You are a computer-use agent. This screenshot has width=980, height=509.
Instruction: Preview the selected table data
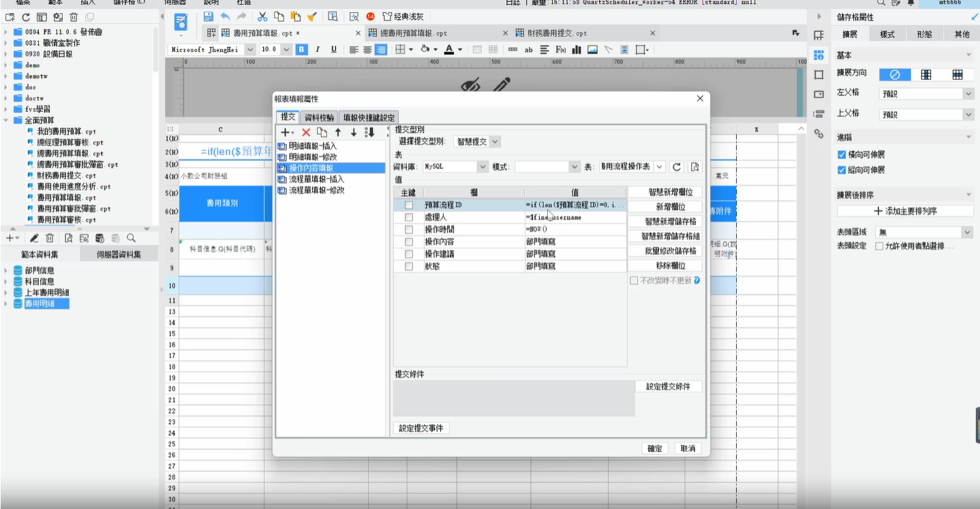coord(694,166)
